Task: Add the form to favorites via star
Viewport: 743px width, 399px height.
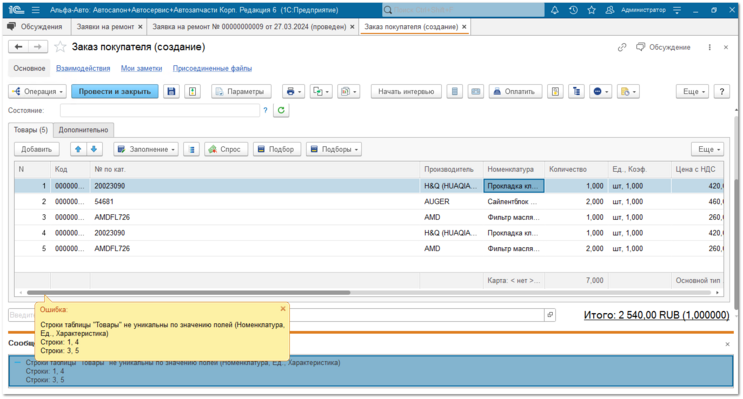Action: [x=60, y=46]
